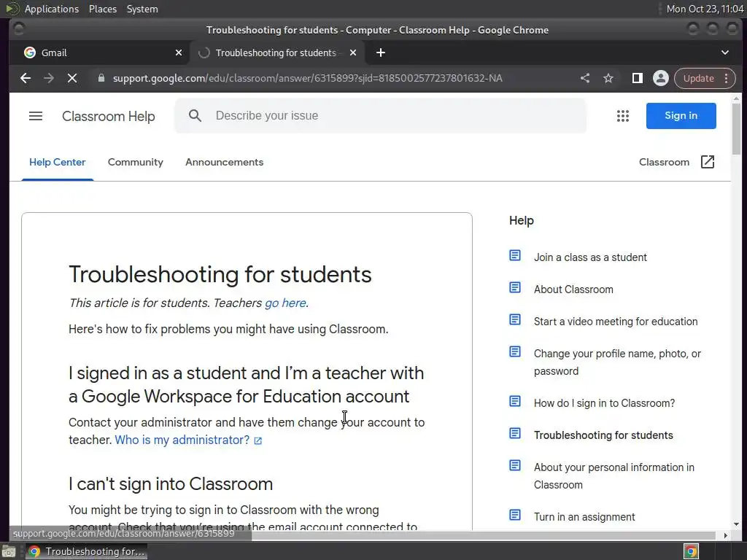The image size is (747, 560).
Task: Click the show desktop icon in the bottom panel
Action: pyautogui.click(x=8, y=551)
